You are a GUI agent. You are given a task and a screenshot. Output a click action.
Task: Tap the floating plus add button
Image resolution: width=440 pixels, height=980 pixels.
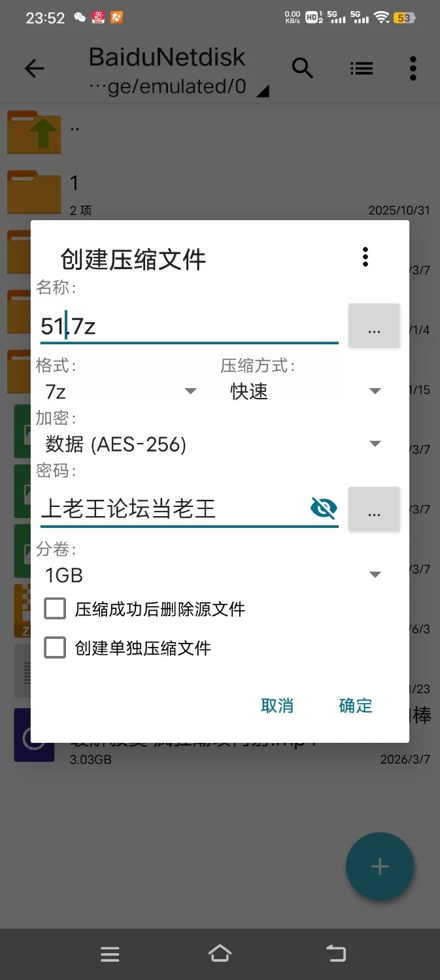click(380, 867)
